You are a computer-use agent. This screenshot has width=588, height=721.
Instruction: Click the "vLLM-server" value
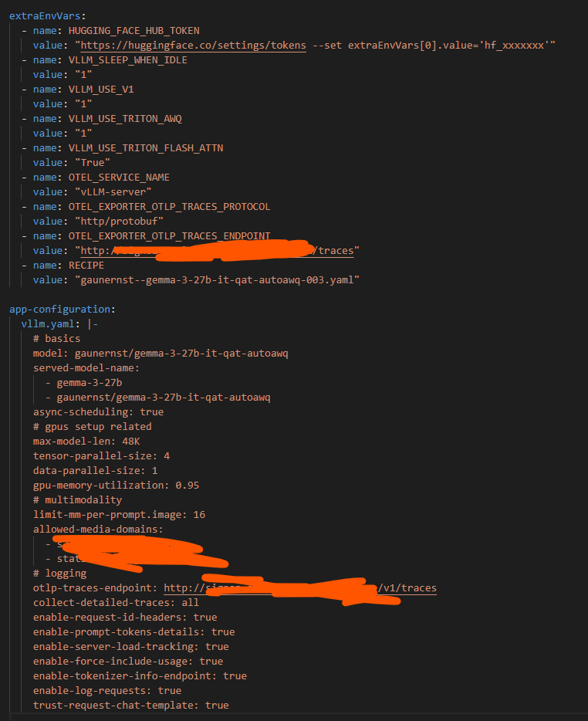click(x=113, y=192)
